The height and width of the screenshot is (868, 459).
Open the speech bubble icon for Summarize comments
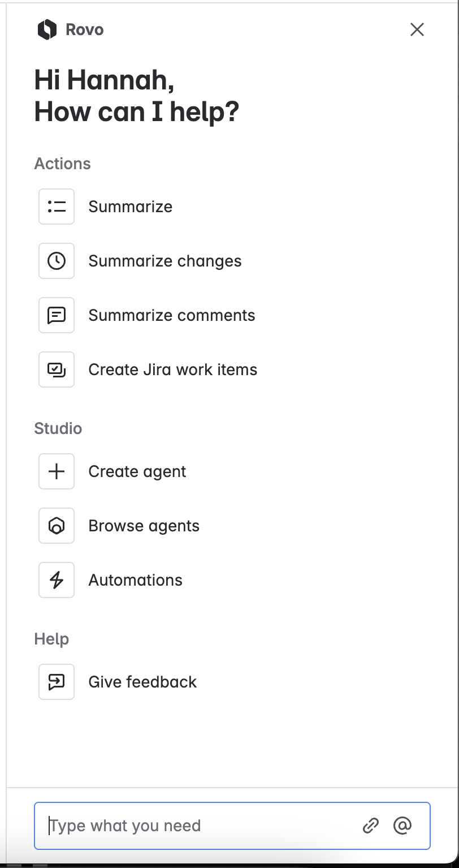[x=56, y=315]
